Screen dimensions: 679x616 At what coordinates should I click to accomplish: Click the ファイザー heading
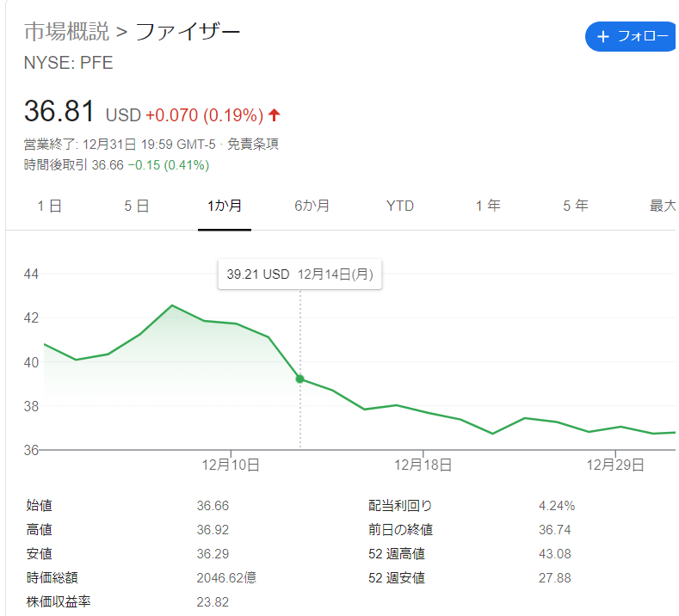(188, 32)
